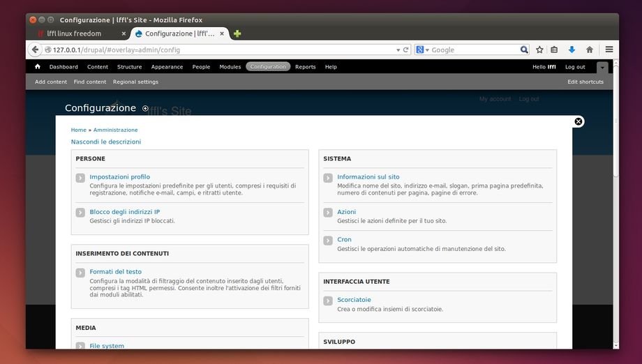Image resolution: width=642 pixels, height=364 pixels.
Task: Bookmark this page with the star icon
Action: tap(539, 50)
